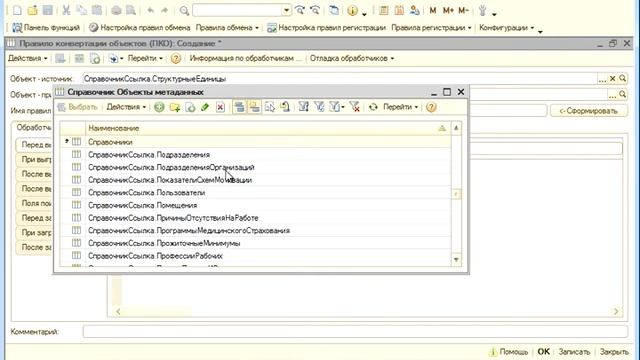The height and width of the screenshot is (360, 640).
Task: Select row СправочникСсылка.ПрограммыМедицинскогоСтрахования
Action: [256, 231]
